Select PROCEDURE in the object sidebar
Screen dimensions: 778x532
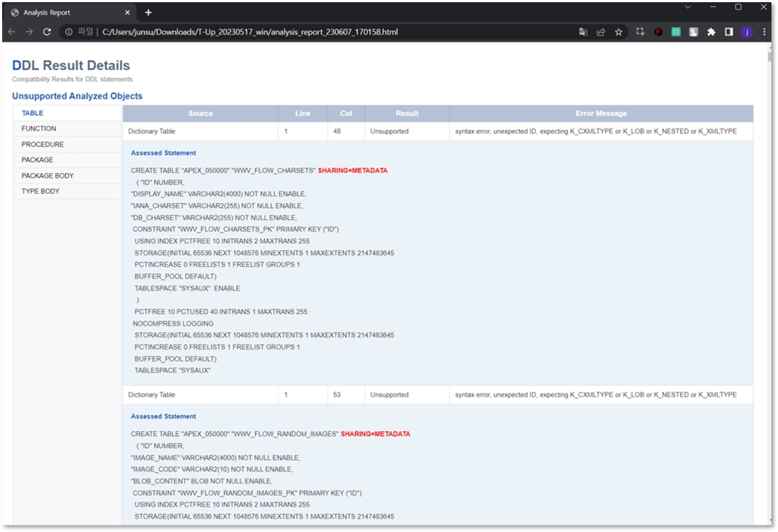point(43,144)
